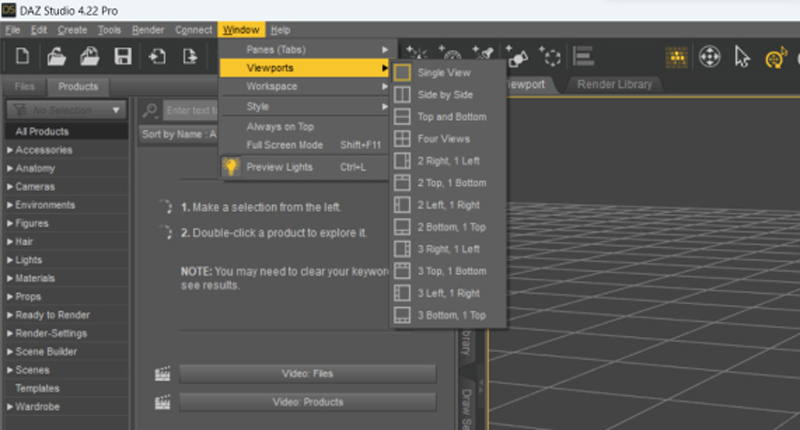Select the Node Selection arrow tool
The image size is (800, 430).
point(741,57)
